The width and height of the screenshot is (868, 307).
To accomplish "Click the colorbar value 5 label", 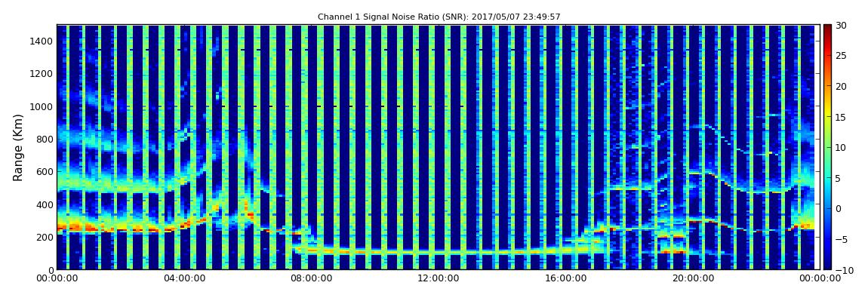I will pyautogui.click(x=839, y=178).
